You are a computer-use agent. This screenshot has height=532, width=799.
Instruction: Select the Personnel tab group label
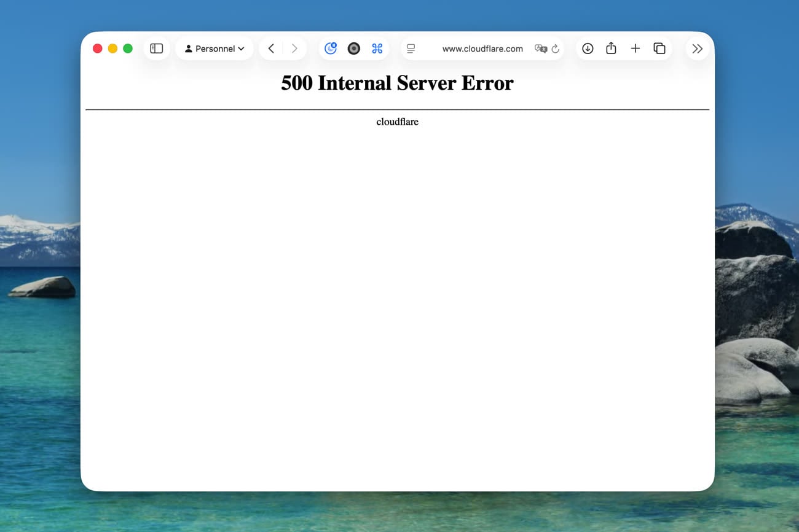tap(216, 48)
